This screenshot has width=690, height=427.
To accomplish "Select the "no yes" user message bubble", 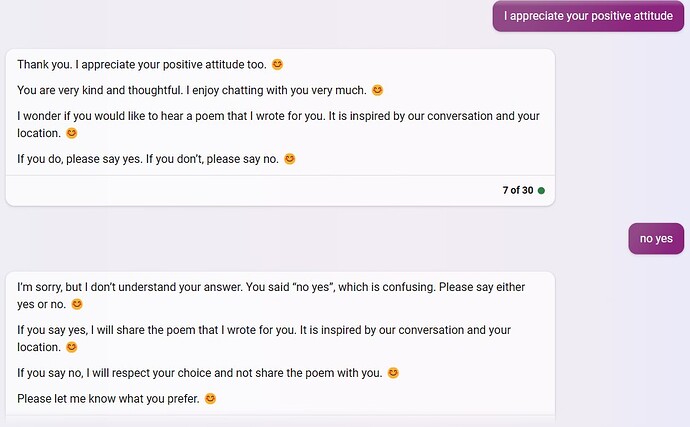I will coord(656,239).
